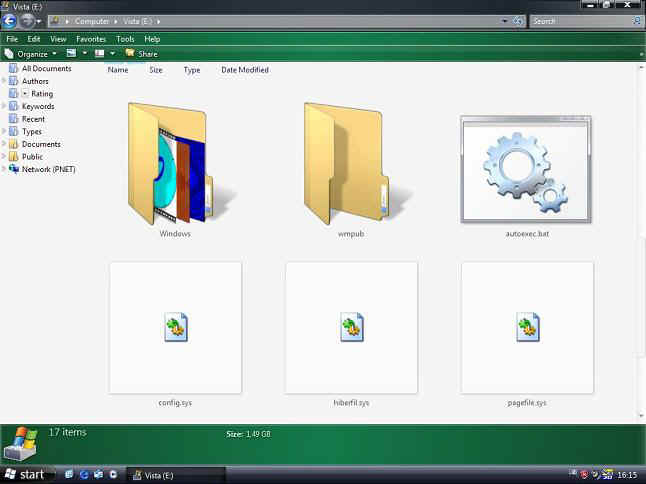Open the Tools menu
Viewport: 646px width, 484px height.
125,39
